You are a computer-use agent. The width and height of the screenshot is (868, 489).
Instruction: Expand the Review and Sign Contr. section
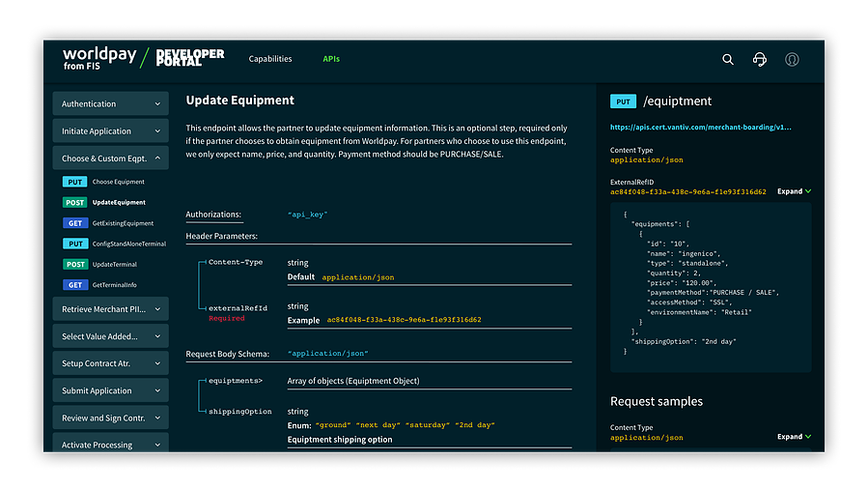111,417
